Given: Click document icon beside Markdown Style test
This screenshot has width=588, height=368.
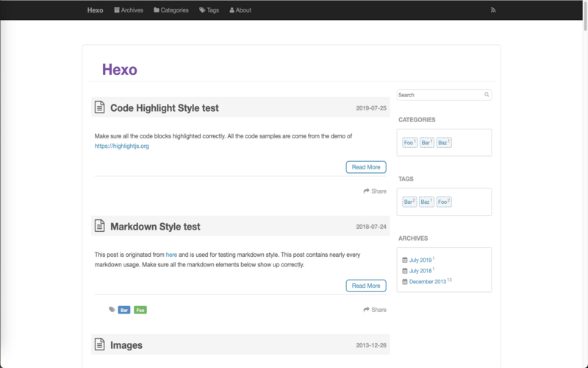Looking at the screenshot, I should coord(99,226).
